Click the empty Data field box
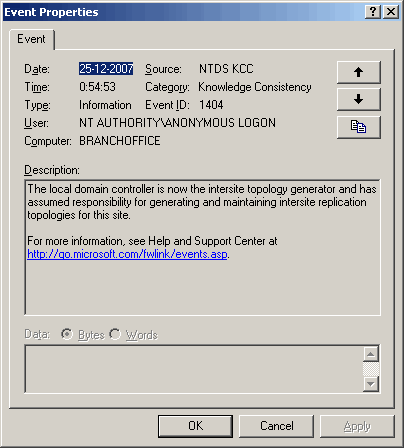Image resolution: width=404 pixels, height=448 pixels. pyautogui.click(x=193, y=369)
